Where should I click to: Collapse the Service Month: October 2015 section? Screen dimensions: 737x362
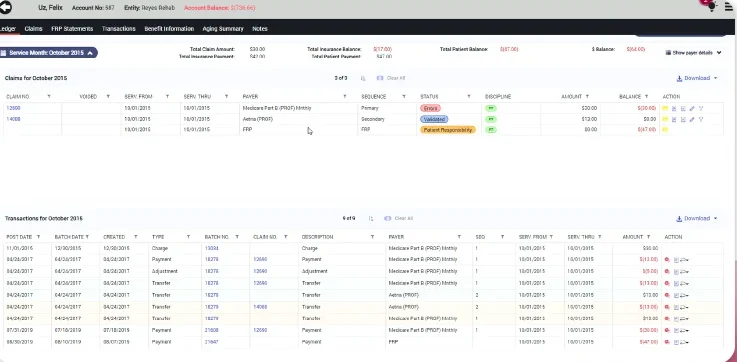(48, 53)
